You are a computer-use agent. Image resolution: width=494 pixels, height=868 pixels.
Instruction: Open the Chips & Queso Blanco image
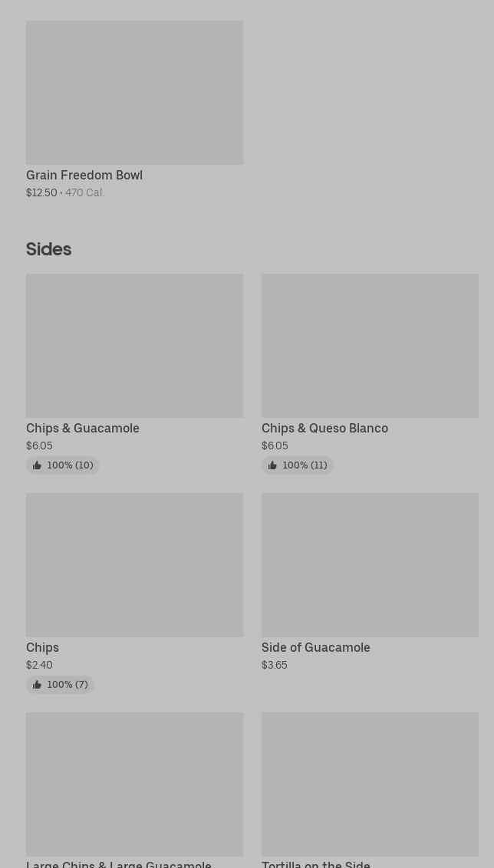click(x=370, y=345)
